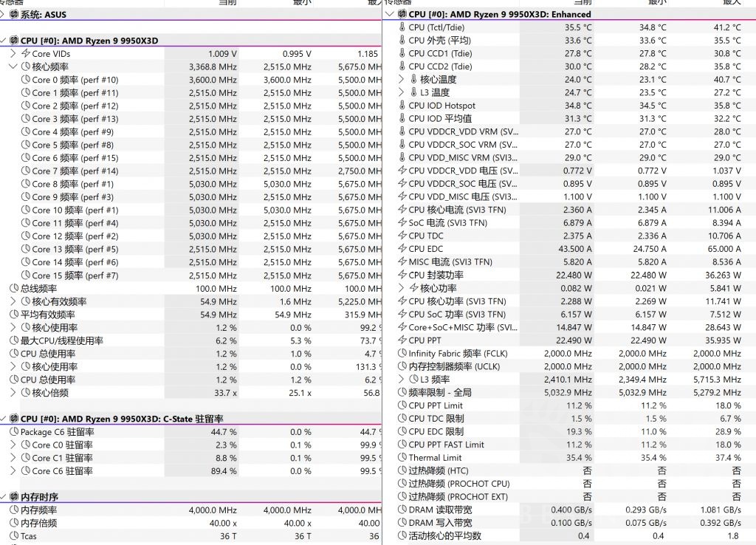Click the 当前 column header
This screenshot has height=545, width=756.
pyautogui.click(x=227, y=2)
